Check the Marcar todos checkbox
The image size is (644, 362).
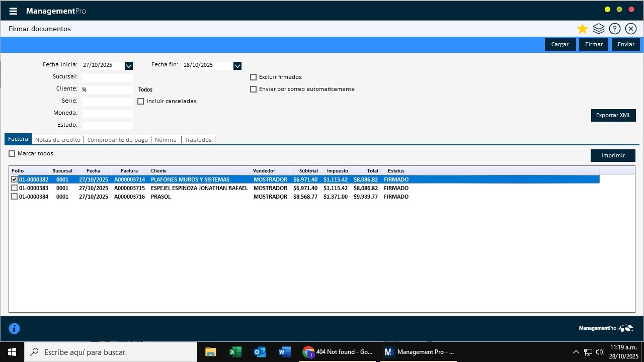[x=12, y=154]
